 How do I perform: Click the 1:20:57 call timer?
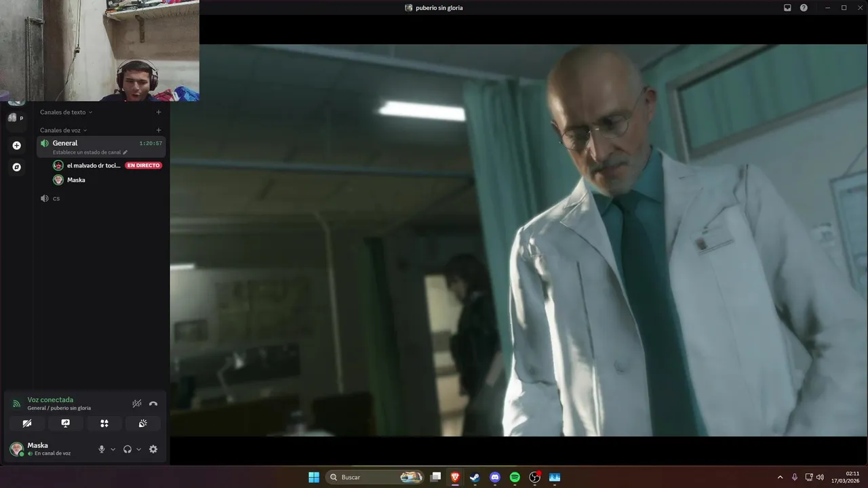(151, 144)
